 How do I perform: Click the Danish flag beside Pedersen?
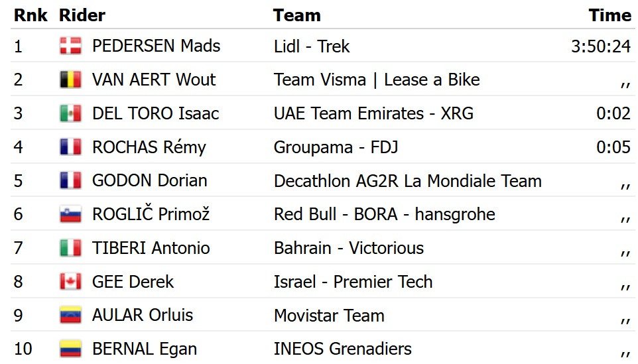point(70,46)
